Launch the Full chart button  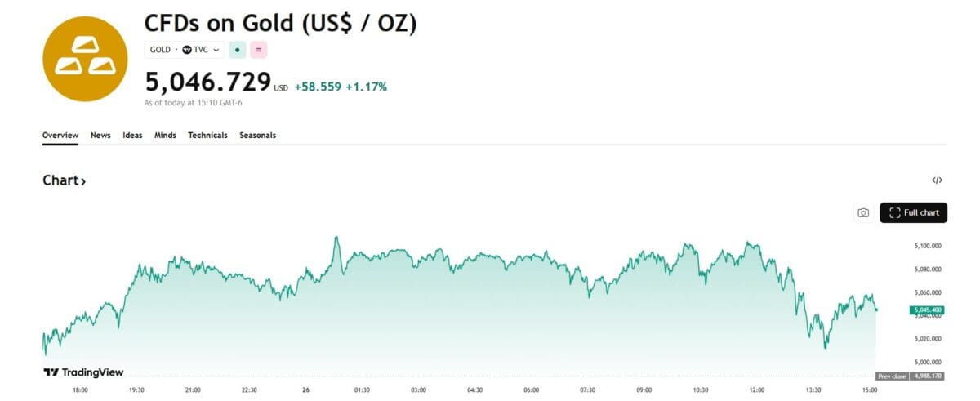[913, 213]
